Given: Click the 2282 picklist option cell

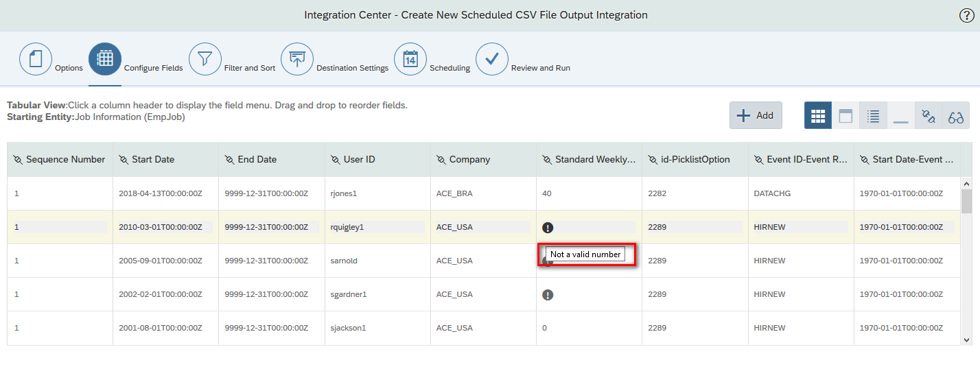Looking at the screenshot, I should [x=695, y=193].
